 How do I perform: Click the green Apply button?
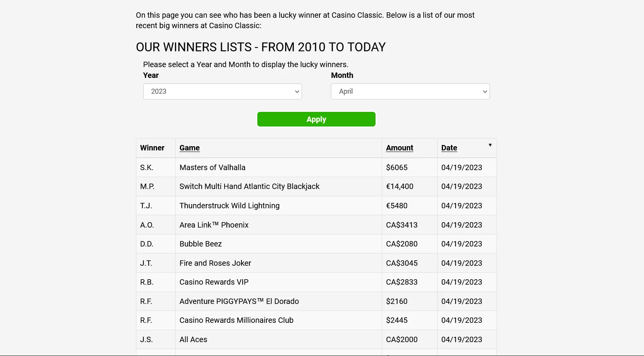(x=316, y=119)
